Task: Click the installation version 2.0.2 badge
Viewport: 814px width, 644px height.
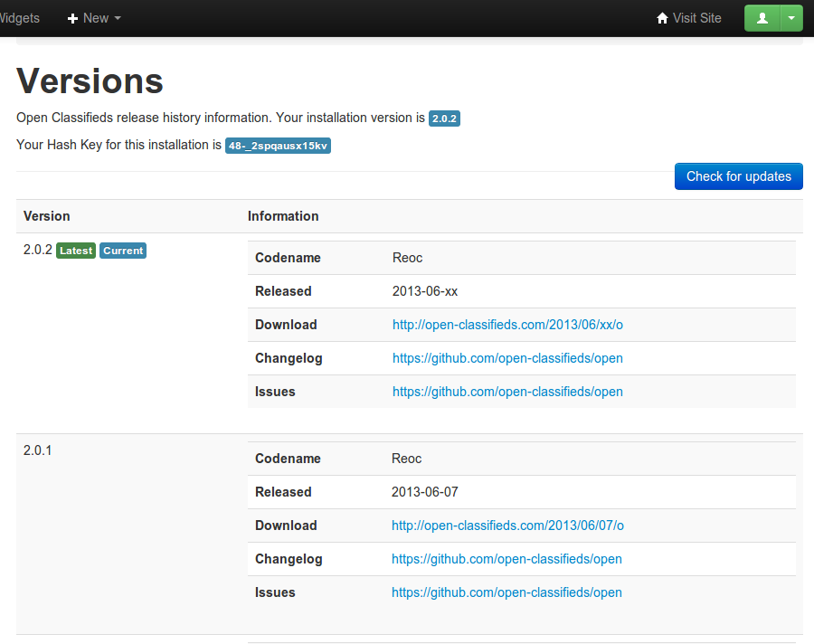Action: pos(444,118)
